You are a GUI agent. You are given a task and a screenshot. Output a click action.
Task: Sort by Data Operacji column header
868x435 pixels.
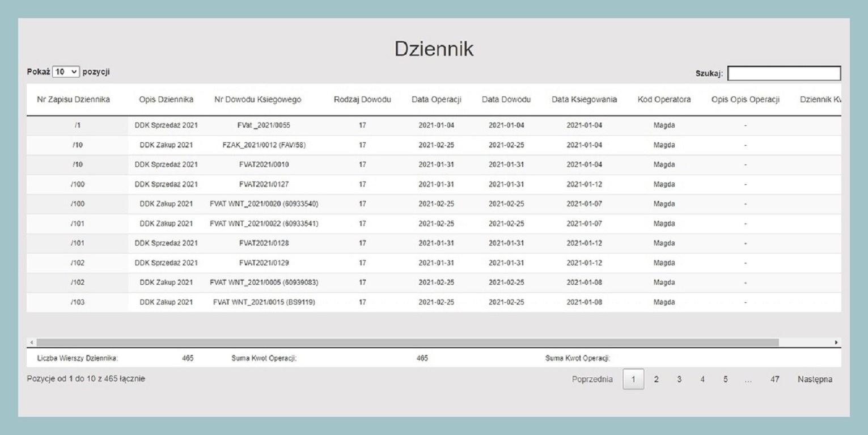436,100
